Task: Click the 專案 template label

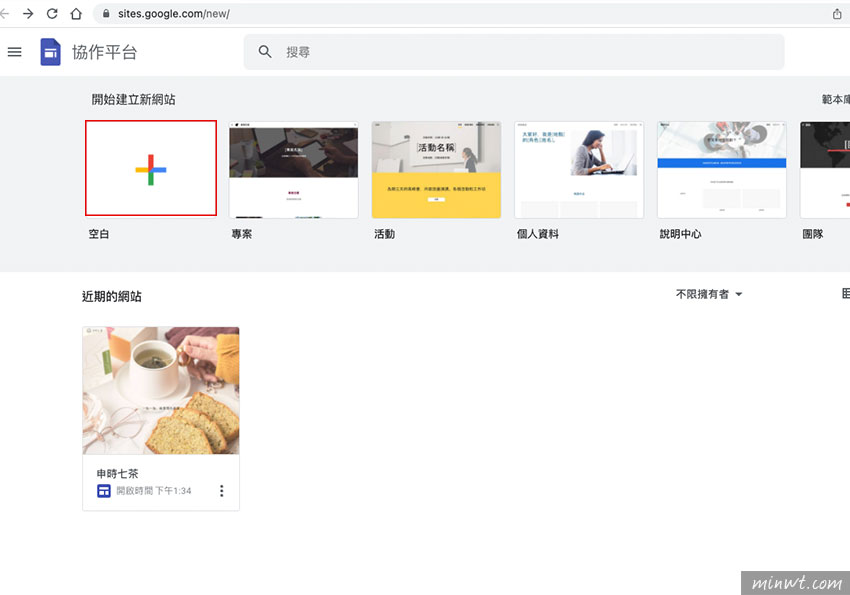Action: pos(242,234)
